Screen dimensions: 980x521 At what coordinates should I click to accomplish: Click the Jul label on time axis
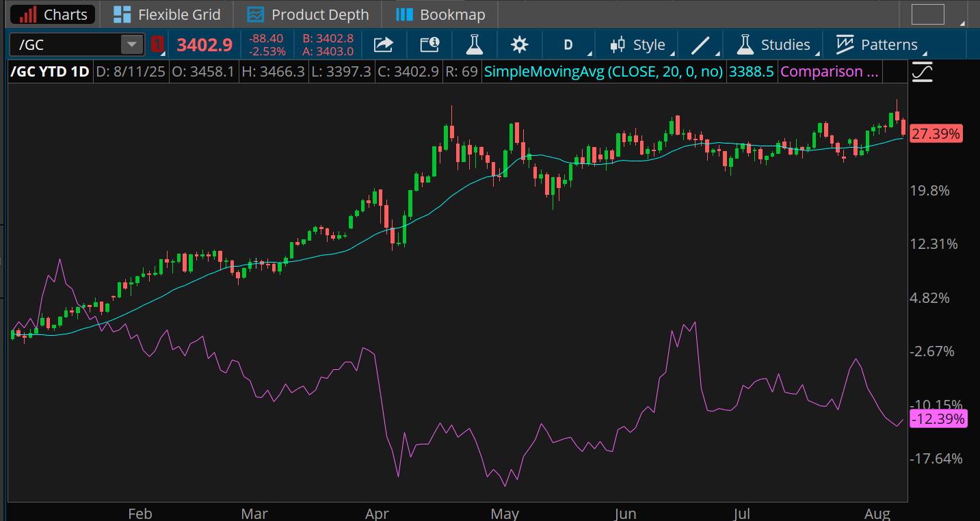tap(741, 513)
